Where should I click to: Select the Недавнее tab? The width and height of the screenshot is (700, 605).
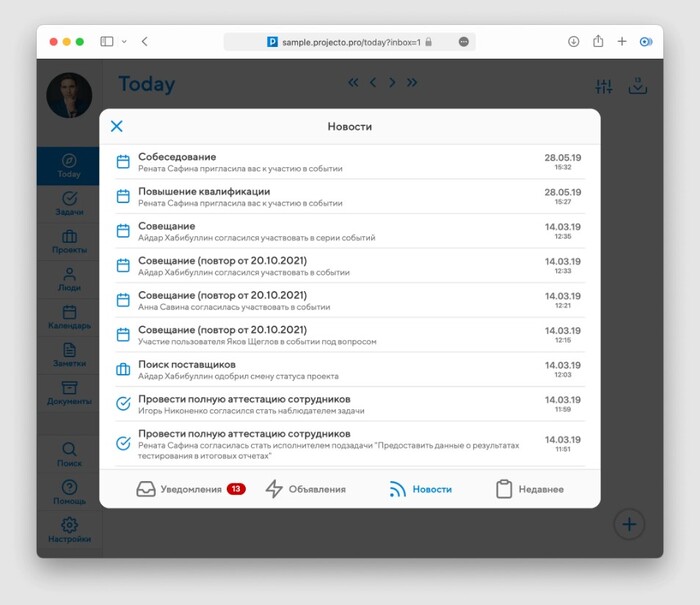pos(530,489)
